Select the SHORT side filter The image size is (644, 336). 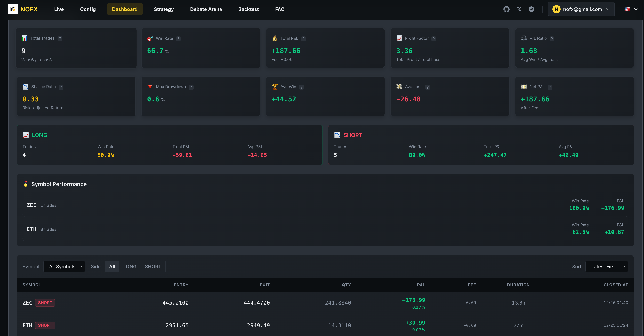point(153,267)
